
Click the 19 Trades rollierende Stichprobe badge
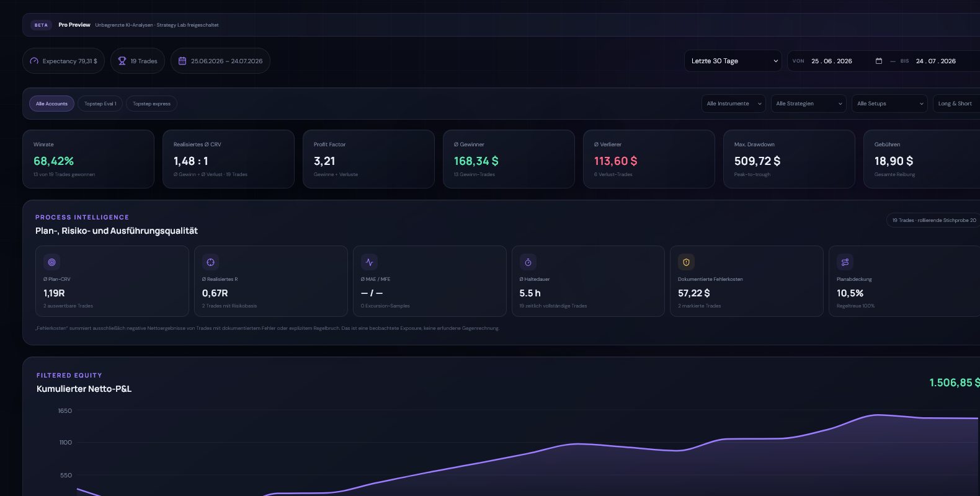[933, 220]
